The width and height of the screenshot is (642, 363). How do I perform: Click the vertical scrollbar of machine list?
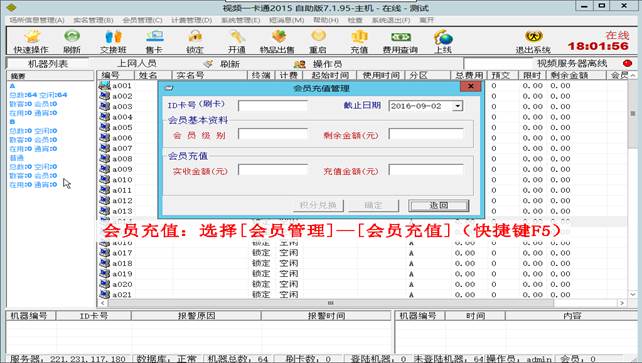633,115
